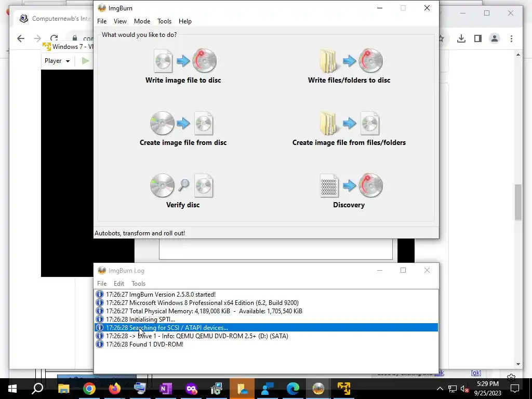Open network icon in system tray

453,389
